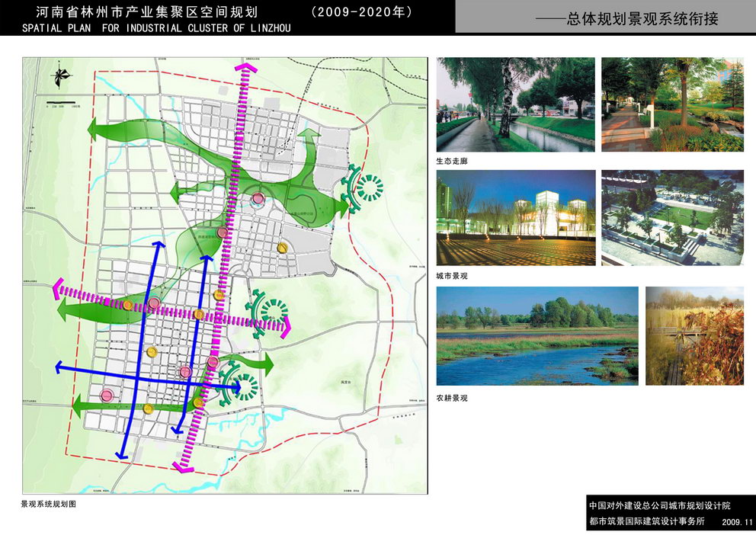Select the SPATIAL PLAN FOR INDUSTRIAL CLUSTER title
The width and height of the screenshot is (756, 535).
click(156, 28)
